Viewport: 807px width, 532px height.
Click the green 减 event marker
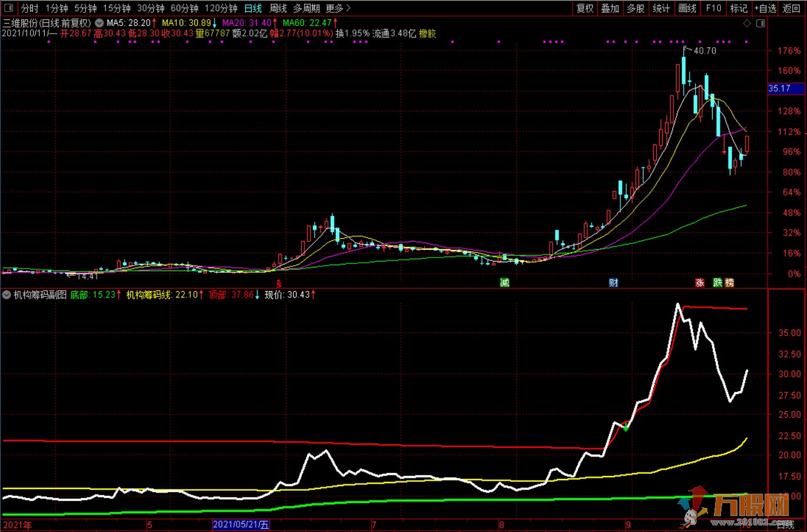coord(504,283)
